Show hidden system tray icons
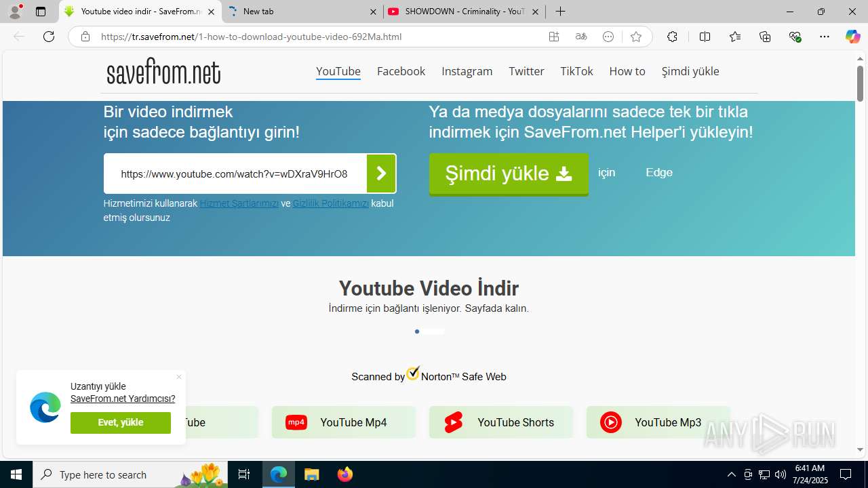868x488 pixels. click(731, 474)
